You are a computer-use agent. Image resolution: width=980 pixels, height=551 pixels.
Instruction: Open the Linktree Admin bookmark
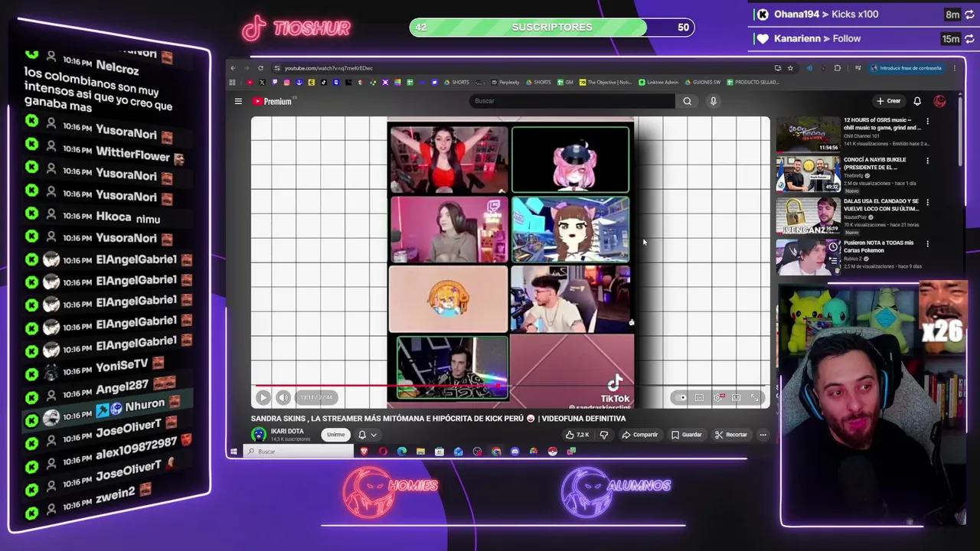point(659,82)
